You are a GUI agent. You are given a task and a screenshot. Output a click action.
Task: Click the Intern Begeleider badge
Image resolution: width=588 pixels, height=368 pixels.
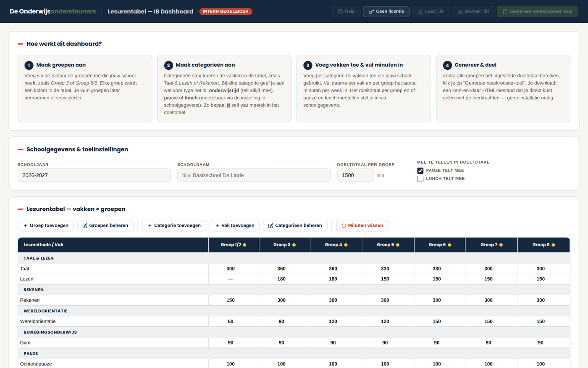pyautogui.click(x=226, y=11)
